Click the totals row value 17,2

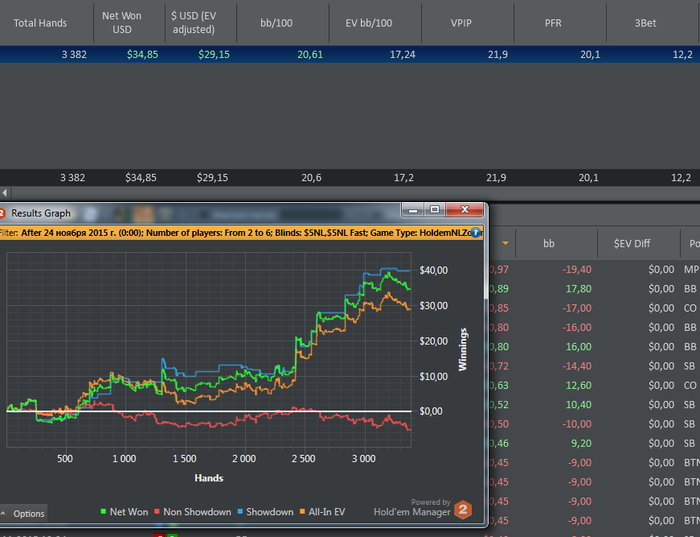(404, 178)
